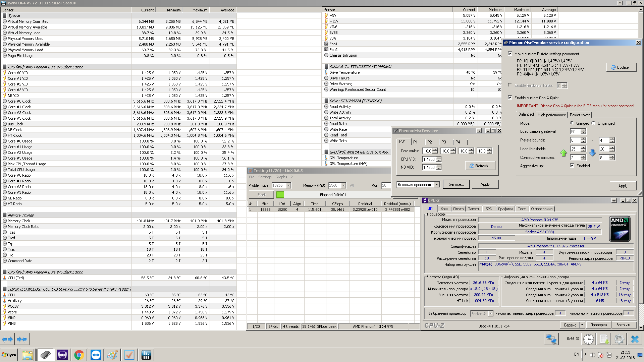The image size is (644, 362).
Task: Uncheck Enable custom Cool & Quiet
Action: [x=510, y=98]
